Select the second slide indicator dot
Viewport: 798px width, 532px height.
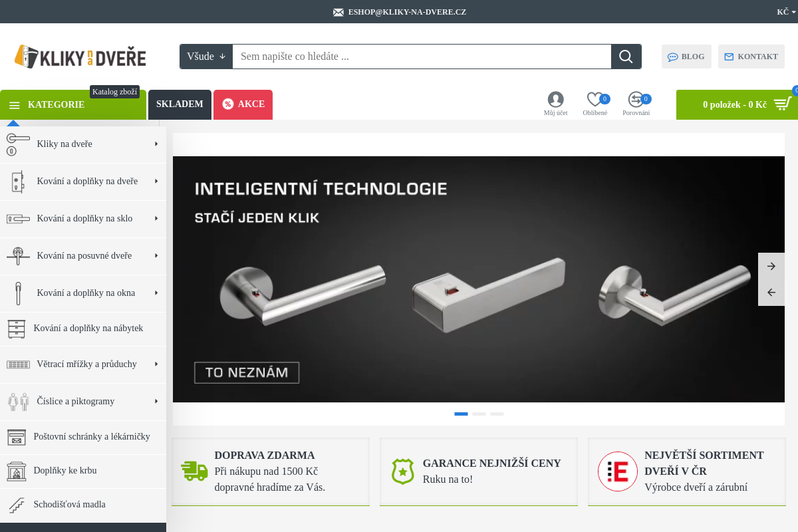tap(479, 414)
